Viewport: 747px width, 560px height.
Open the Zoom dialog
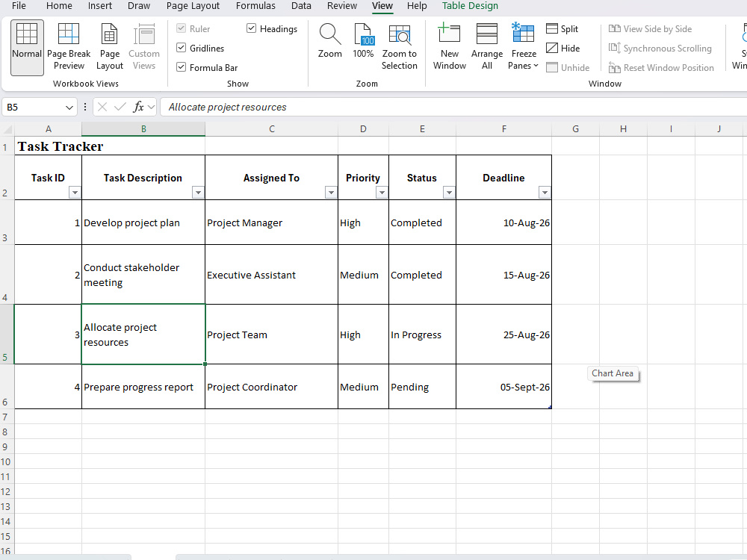(329, 42)
